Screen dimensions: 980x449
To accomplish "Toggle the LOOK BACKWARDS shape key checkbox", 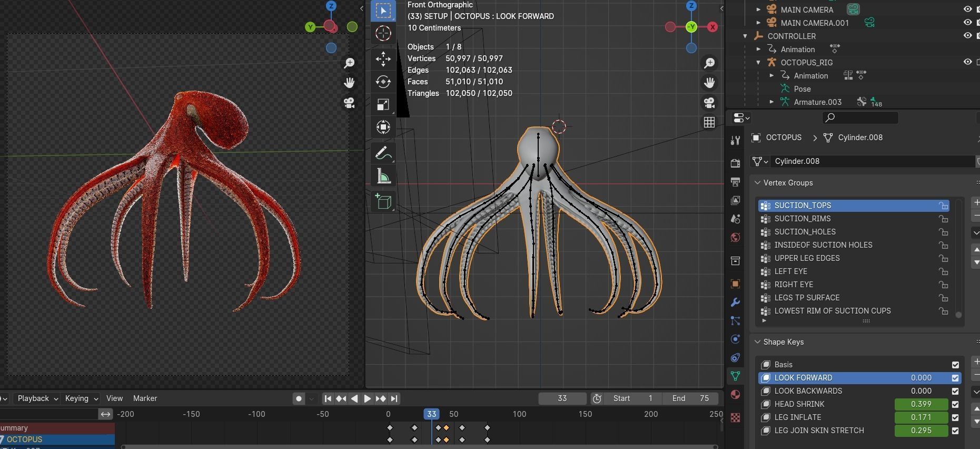I will [x=955, y=391].
